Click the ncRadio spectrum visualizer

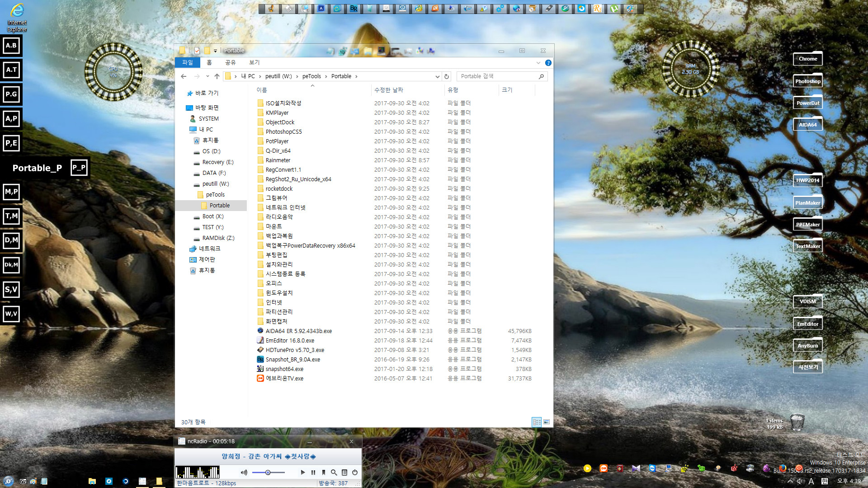[x=198, y=472]
